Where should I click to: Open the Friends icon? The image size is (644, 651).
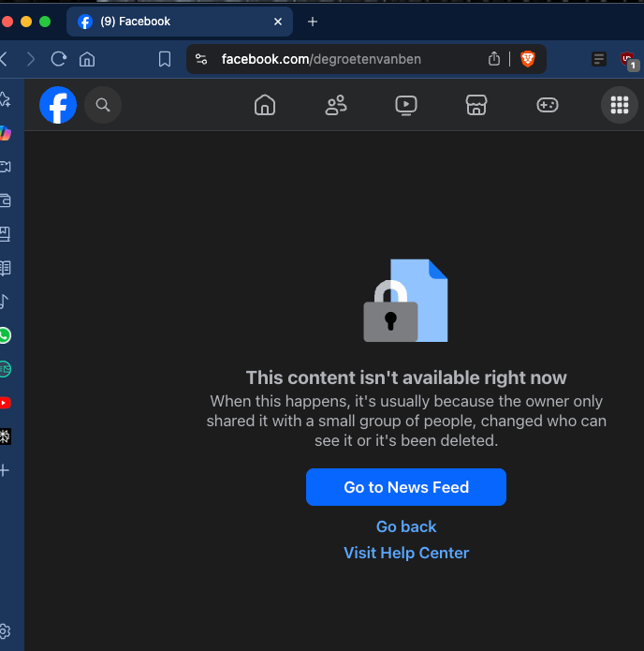(x=336, y=105)
